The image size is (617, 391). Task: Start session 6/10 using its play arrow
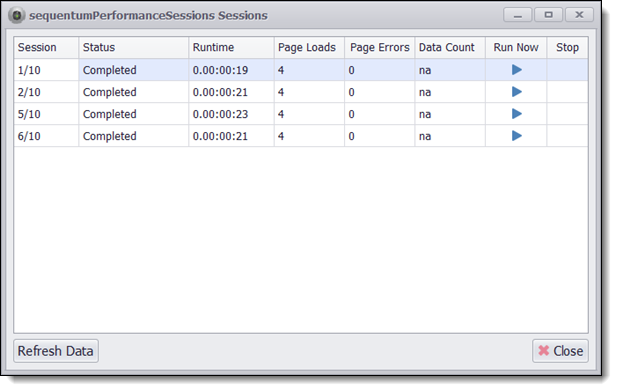tap(516, 136)
